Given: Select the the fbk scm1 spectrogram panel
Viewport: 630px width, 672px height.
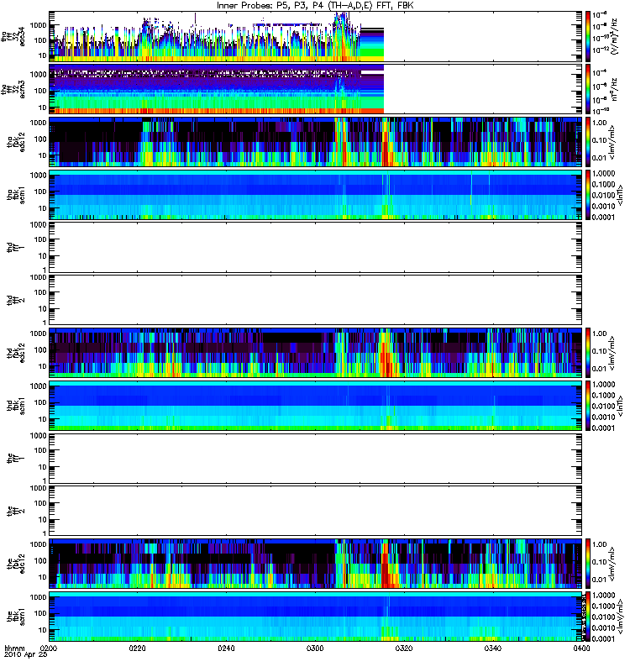Looking at the screenshot, I should click(x=315, y=616).
